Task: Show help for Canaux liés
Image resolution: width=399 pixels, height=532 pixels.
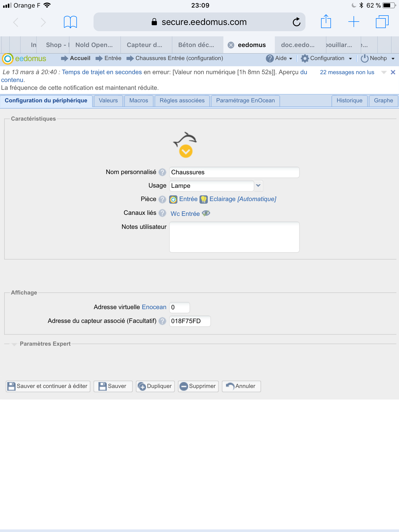Action: point(162,213)
